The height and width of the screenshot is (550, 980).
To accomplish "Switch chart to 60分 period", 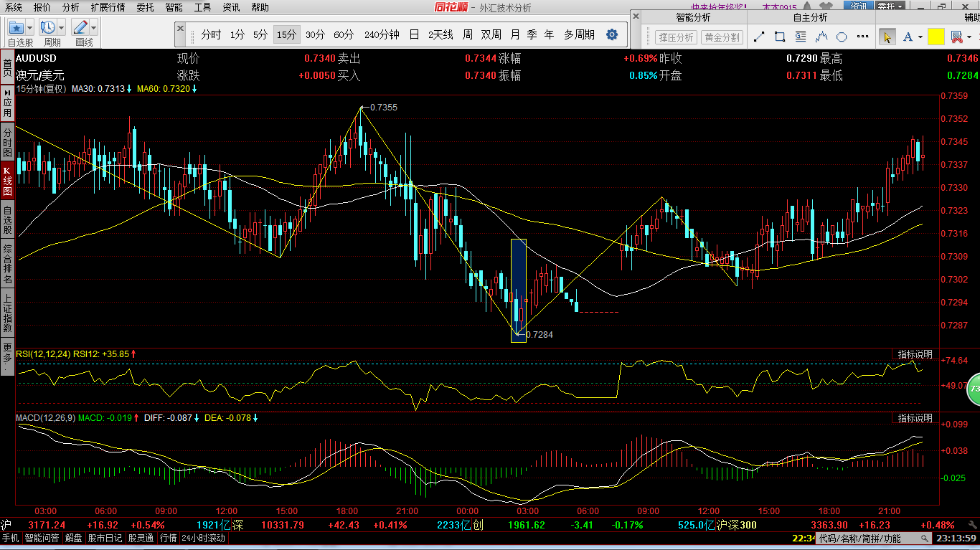I will (x=344, y=34).
